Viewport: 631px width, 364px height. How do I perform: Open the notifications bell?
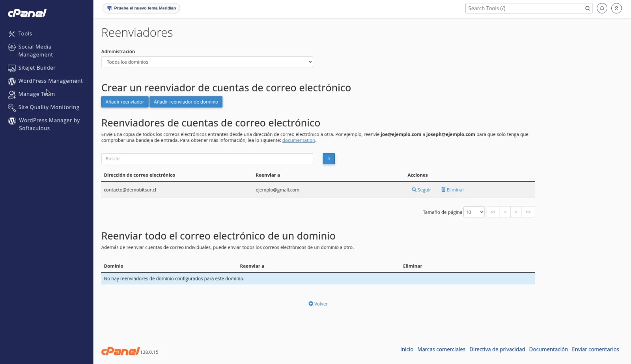click(602, 8)
